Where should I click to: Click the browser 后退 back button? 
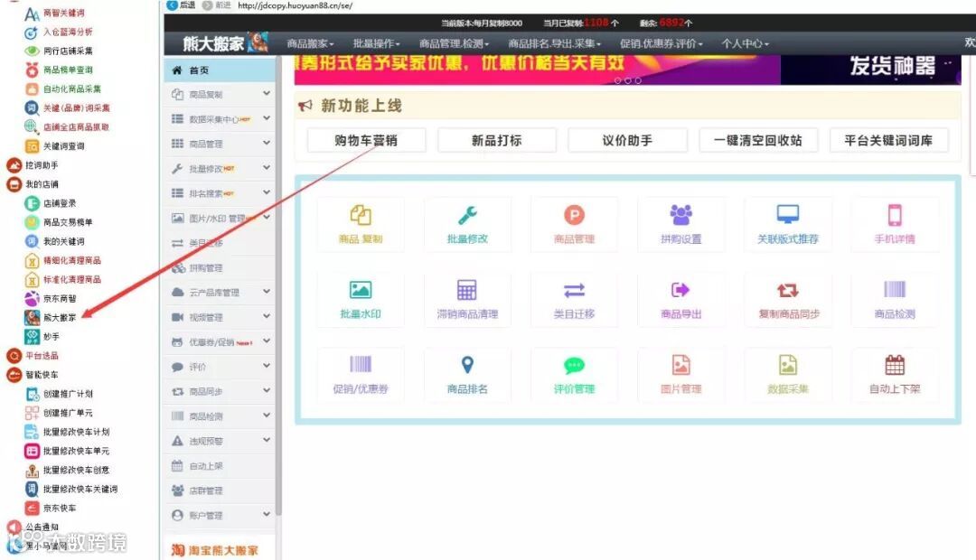pyautogui.click(x=181, y=5)
